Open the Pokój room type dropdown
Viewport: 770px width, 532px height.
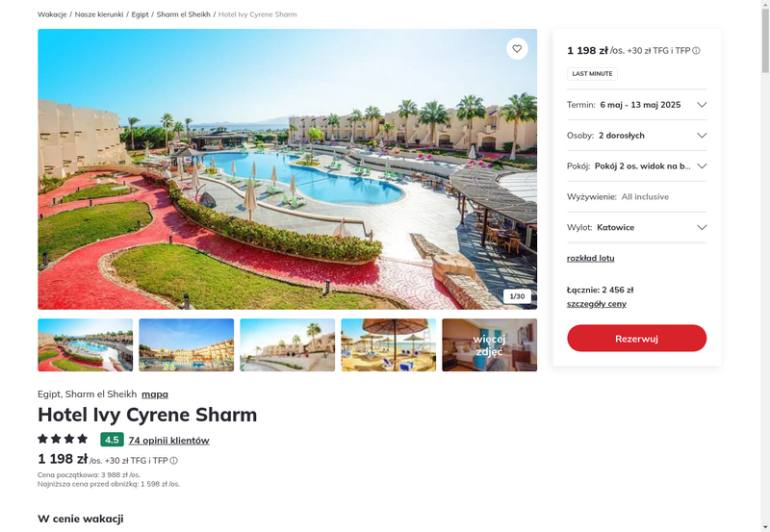(x=636, y=165)
